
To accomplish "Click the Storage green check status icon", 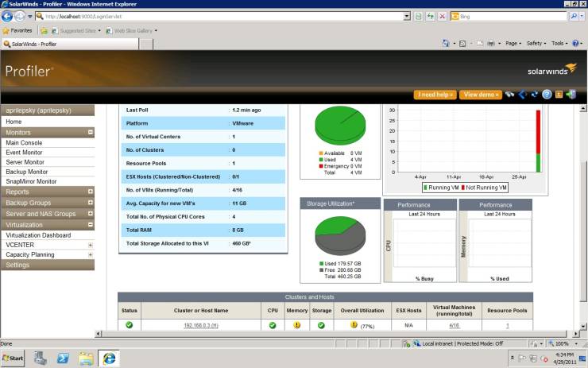I will (321, 325).
